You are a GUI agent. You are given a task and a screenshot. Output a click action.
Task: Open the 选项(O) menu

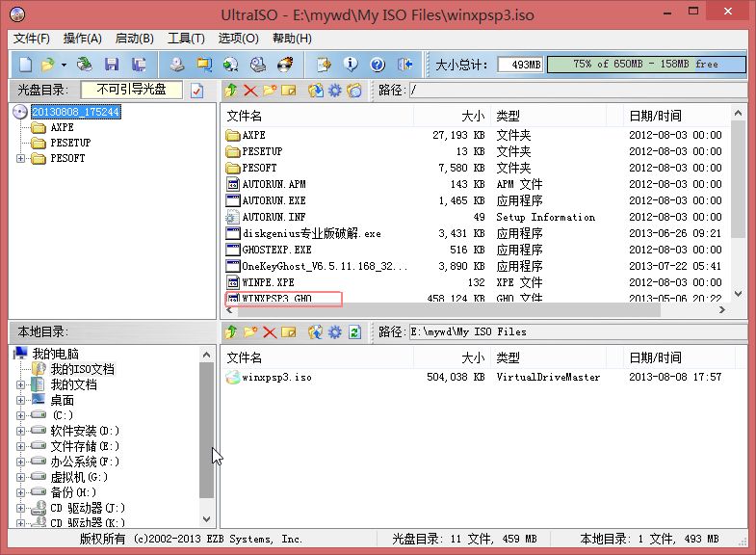coord(238,39)
